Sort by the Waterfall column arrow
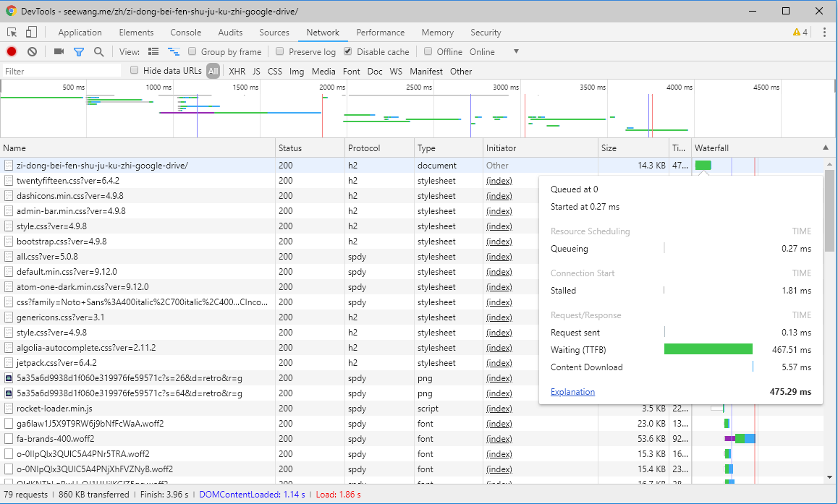 pyautogui.click(x=826, y=148)
